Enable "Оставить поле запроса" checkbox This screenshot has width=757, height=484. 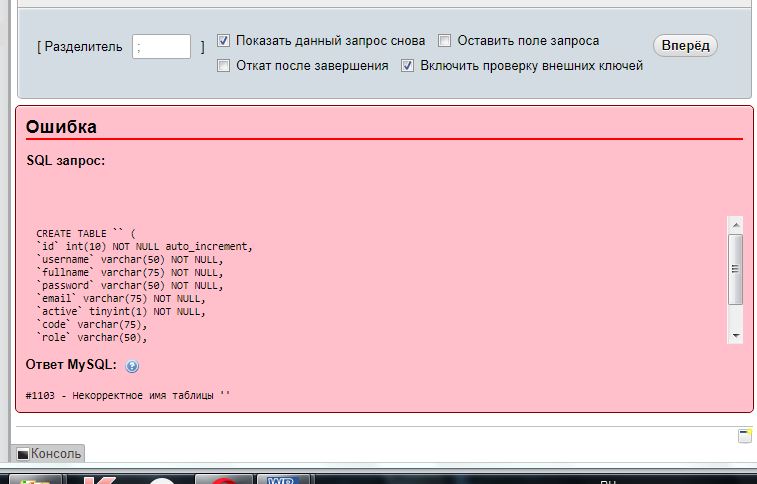pyautogui.click(x=445, y=41)
